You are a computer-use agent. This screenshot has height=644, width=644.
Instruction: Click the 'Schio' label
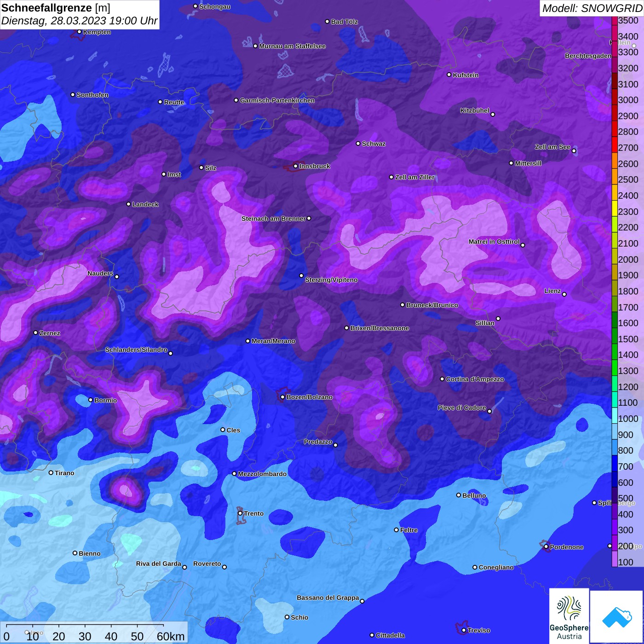click(x=299, y=617)
